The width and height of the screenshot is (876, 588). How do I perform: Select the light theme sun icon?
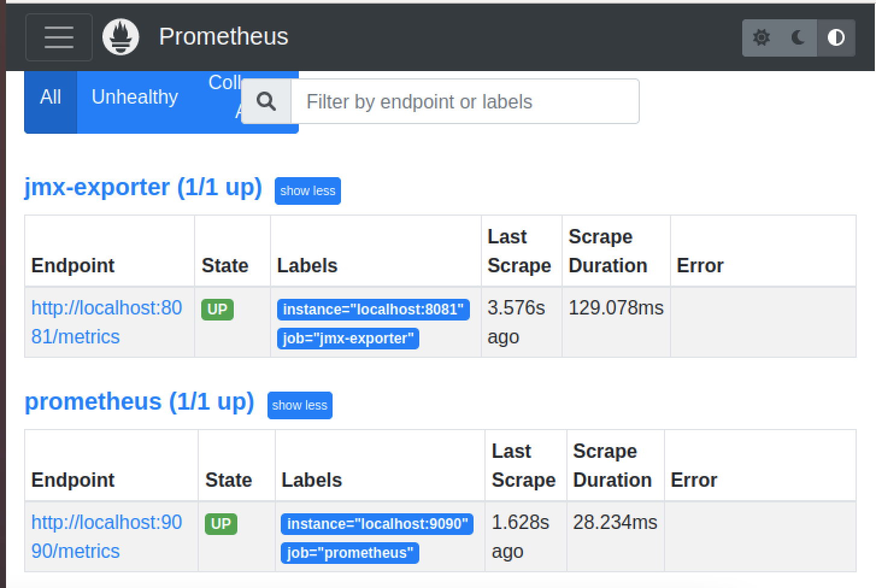coord(762,37)
